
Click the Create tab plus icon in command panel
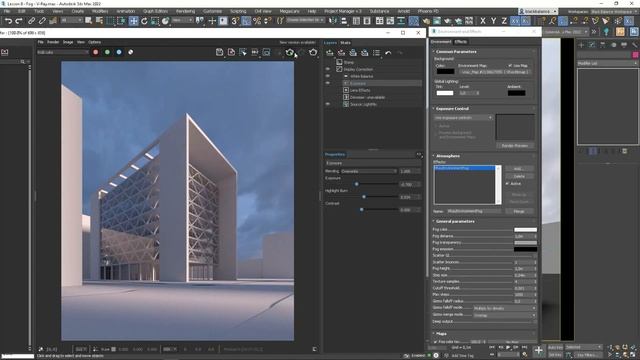pyautogui.click(x=581, y=45)
